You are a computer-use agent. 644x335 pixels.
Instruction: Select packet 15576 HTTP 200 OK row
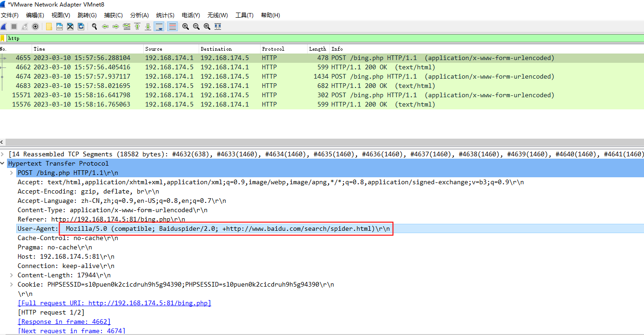coord(322,105)
